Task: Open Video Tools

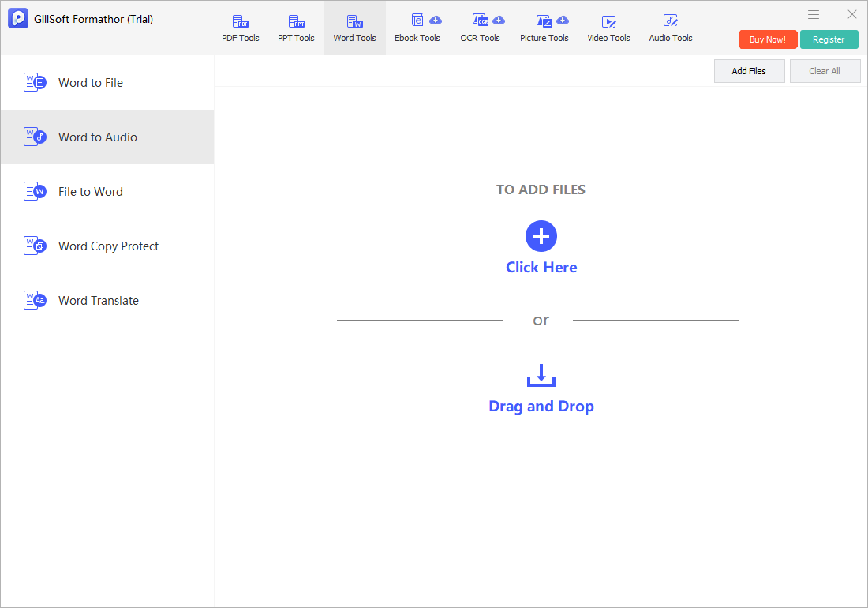Action: (x=608, y=28)
